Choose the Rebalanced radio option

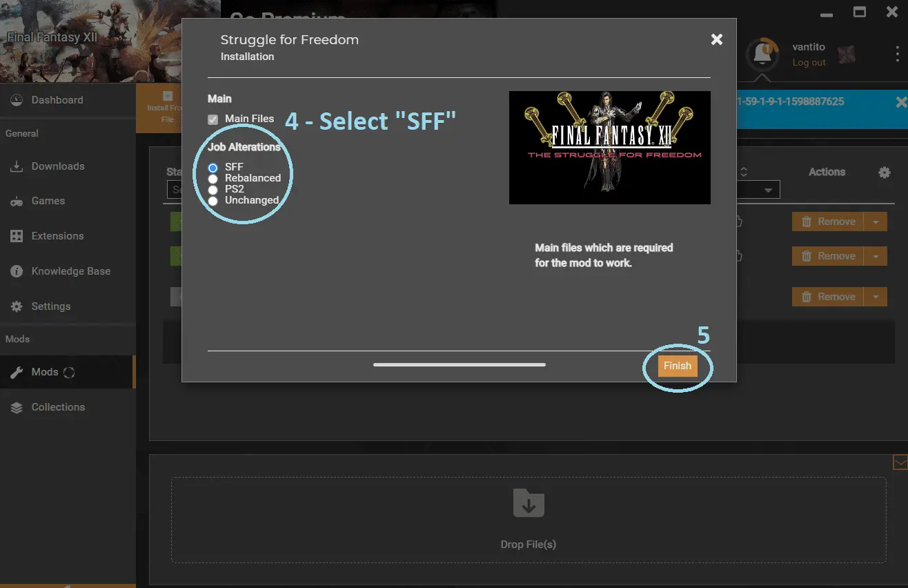pyautogui.click(x=213, y=179)
